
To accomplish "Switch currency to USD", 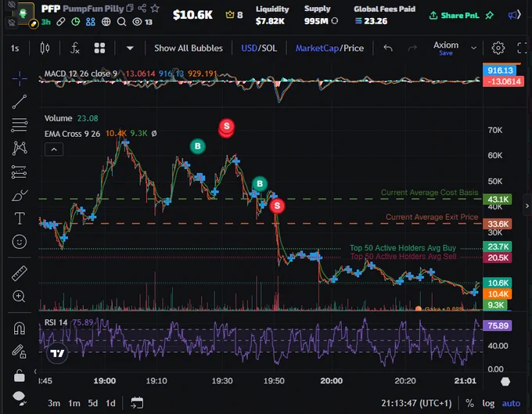I will [249, 49].
